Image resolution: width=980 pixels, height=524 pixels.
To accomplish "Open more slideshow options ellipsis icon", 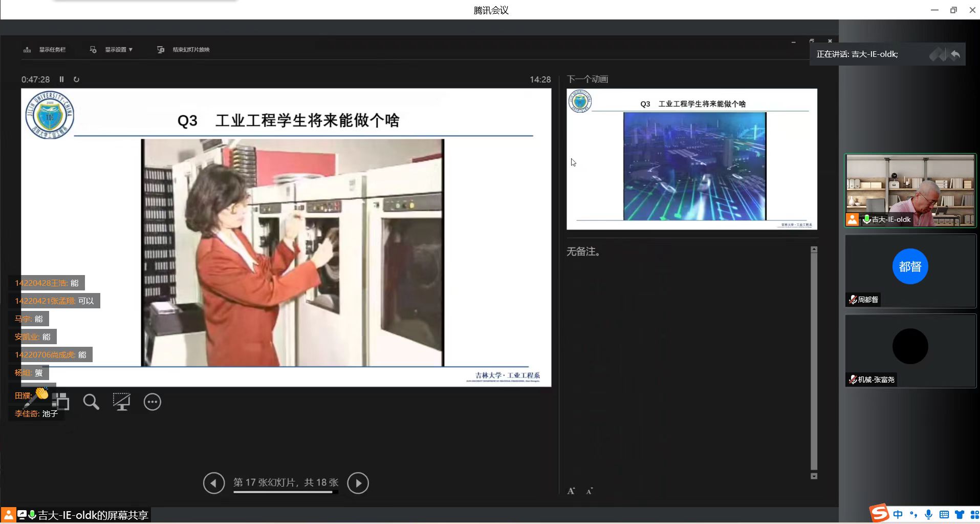I will pyautogui.click(x=153, y=402).
